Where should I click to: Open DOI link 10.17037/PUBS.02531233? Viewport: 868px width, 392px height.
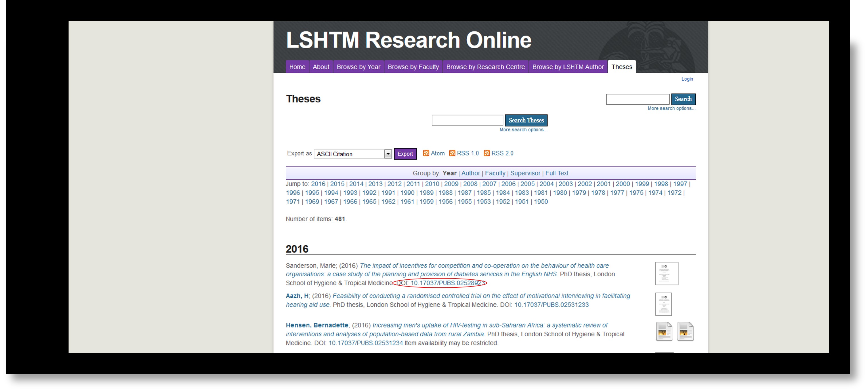[x=551, y=305]
